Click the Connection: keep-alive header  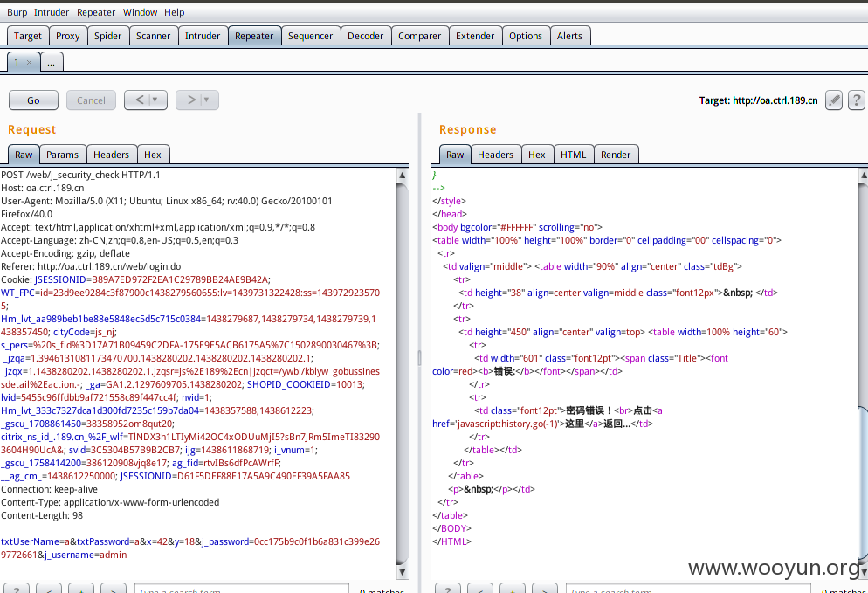pos(49,489)
